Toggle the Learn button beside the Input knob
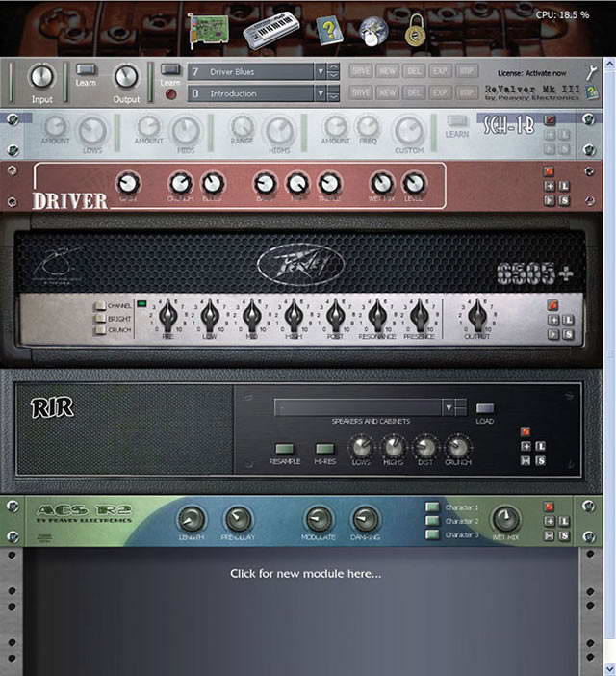 click(x=87, y=69)
